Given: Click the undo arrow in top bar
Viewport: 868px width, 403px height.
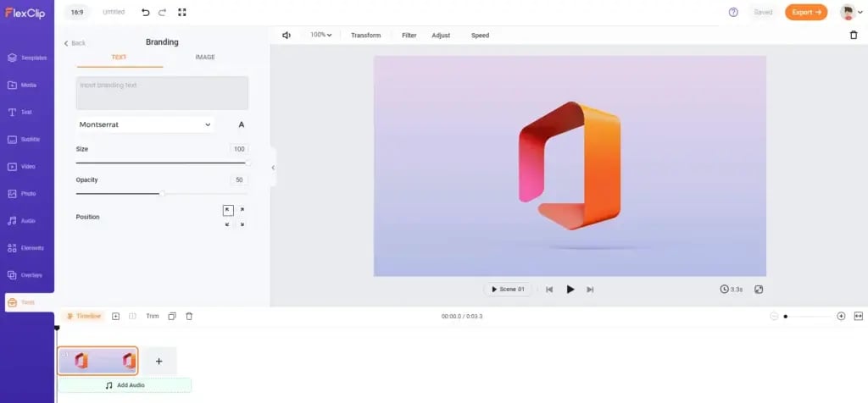Looking at the screenshot, I should point(145,13).
